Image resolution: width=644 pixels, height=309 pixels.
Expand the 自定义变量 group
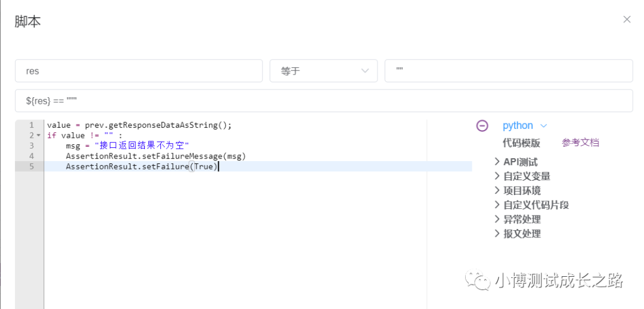click(x=522, y=177)
